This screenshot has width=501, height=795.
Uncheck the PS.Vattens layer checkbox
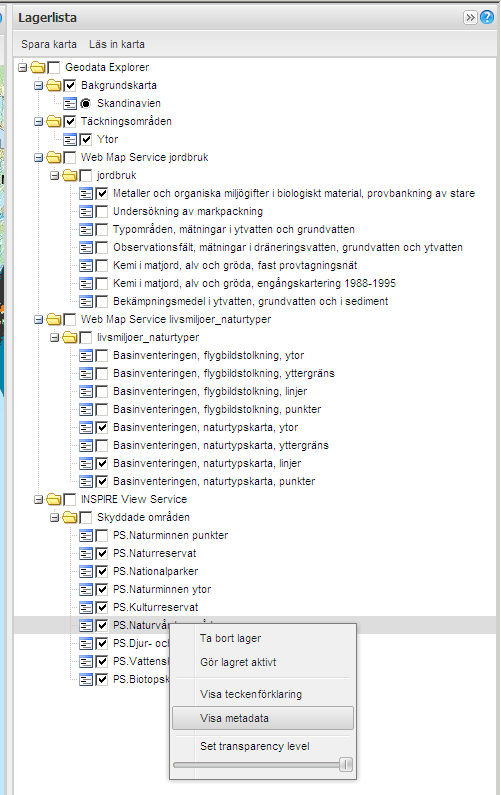coord(102,662)
